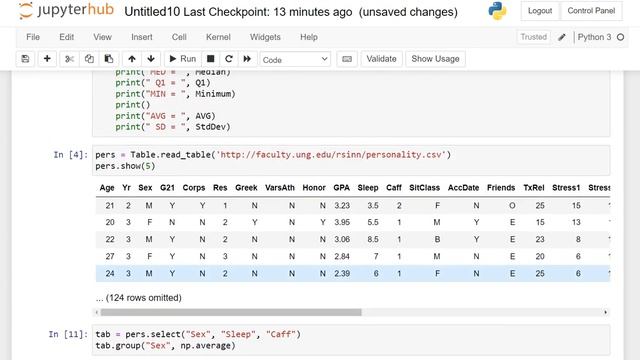The width and height of the screenshot is (640, 360).
Task: Click inside the In [11] code cell
Action: [x=351, y=340]
